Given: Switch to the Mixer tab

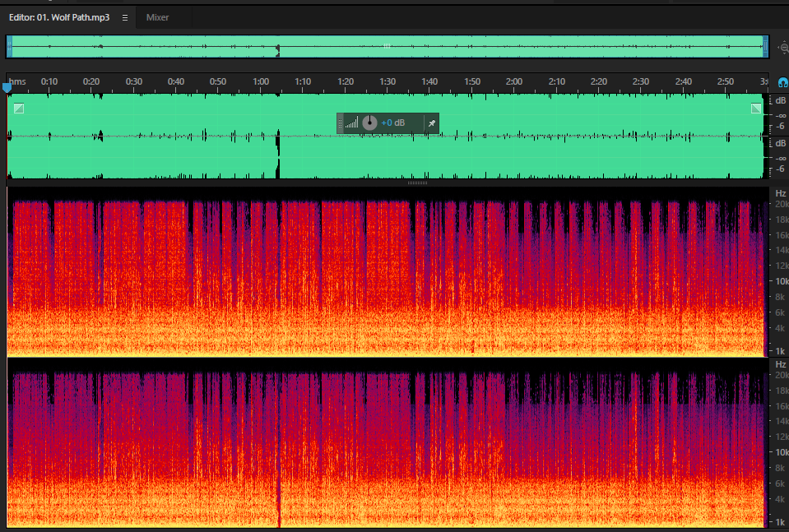Looking at the screenshot, I should pos(157,17).
